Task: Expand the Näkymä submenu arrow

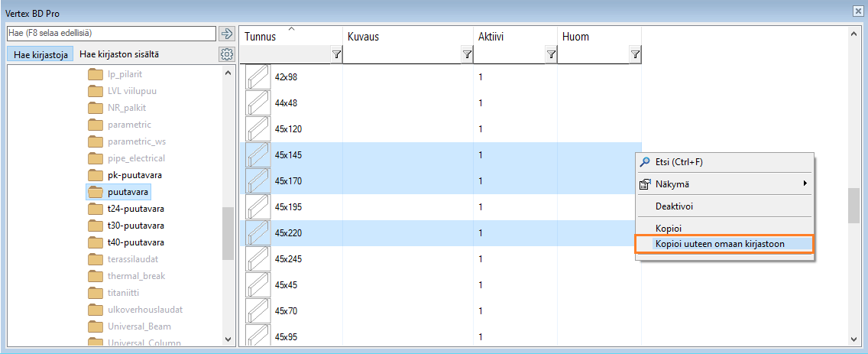Action: pos(805,184)
